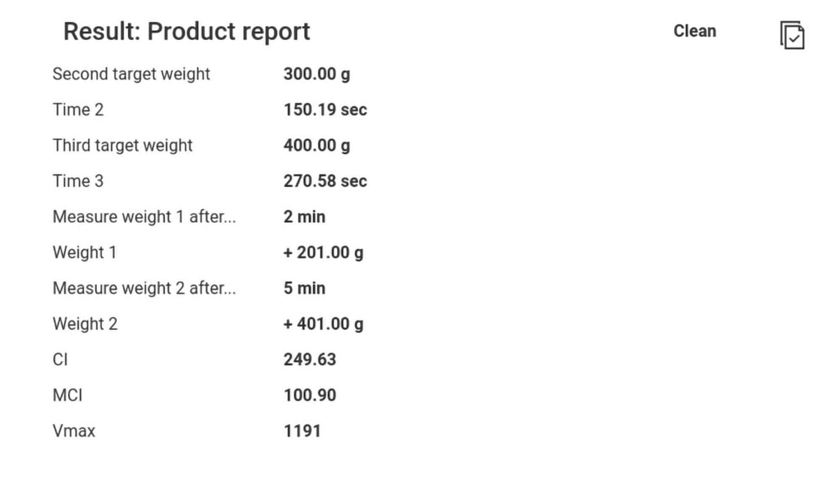This screenshot has height=504, width=840.
Task: Click the 400.00 g value
Action: click(x=317, y=146)
